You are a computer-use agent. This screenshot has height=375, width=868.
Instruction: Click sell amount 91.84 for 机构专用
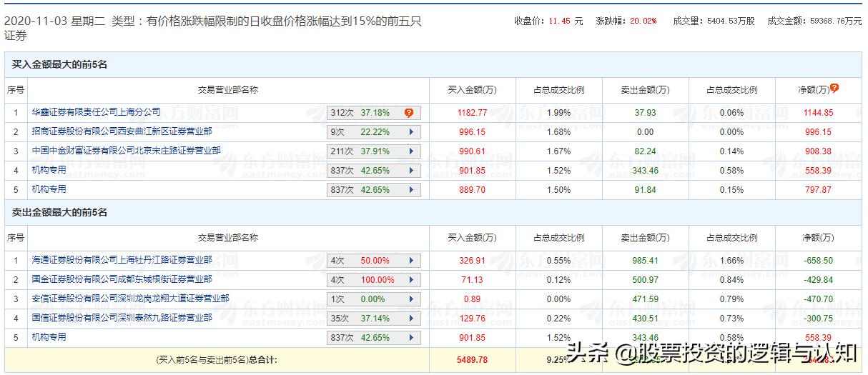pyautogui.click(x=645, y=190)
